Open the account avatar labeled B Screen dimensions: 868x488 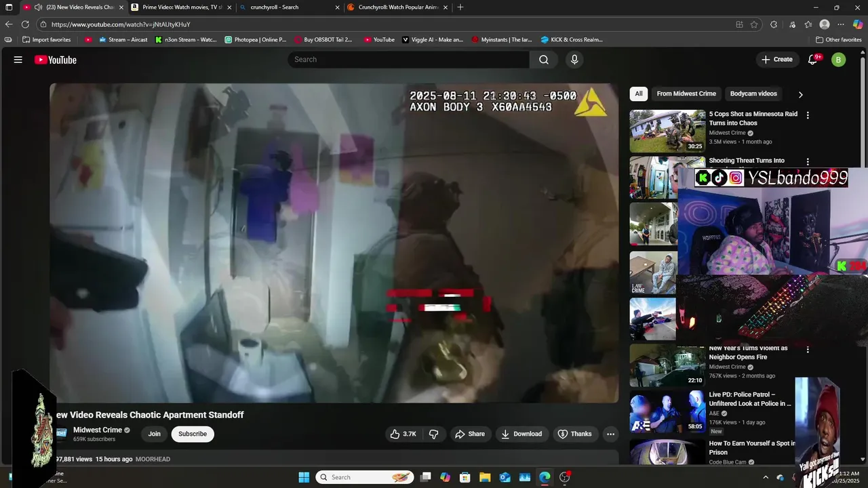pyautogui.click(x=839, y=60)
